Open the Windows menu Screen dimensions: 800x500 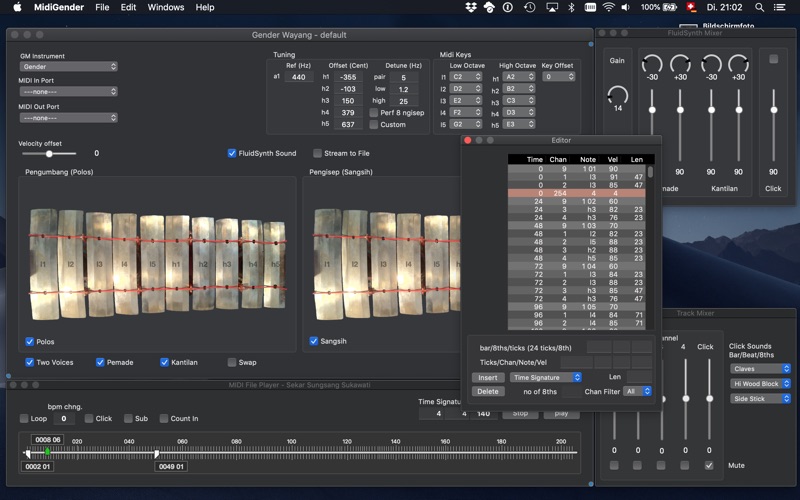pos(166,7)
